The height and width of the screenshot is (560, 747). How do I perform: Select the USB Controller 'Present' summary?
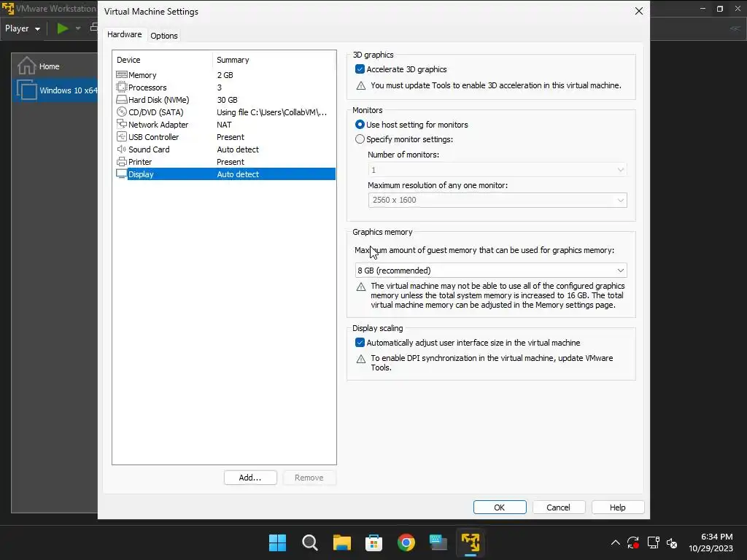pos(231,136)
